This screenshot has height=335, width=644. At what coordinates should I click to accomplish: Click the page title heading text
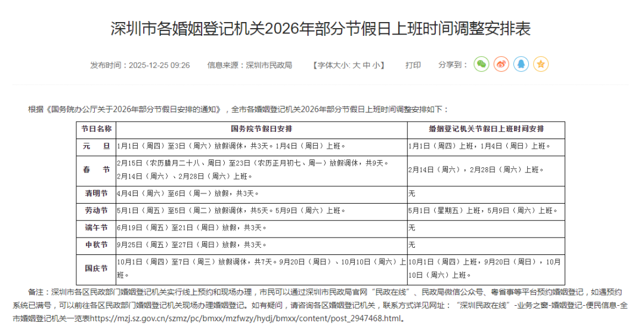tap(320, 29)
